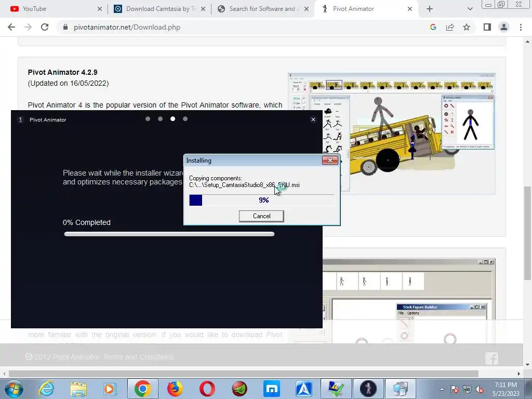This screenshot has height=399, width=532.
Task: Close the Download Camtasia tab
Action: click(x=203, y=9)
